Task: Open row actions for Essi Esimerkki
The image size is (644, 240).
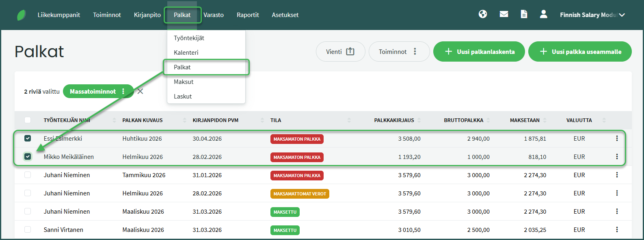Action: point(617,139)
